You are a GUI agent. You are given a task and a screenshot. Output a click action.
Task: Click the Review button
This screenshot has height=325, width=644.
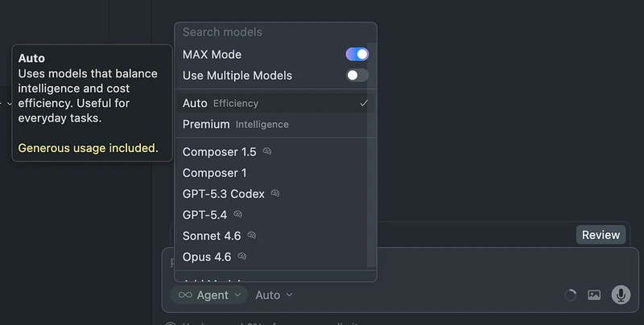601,235
